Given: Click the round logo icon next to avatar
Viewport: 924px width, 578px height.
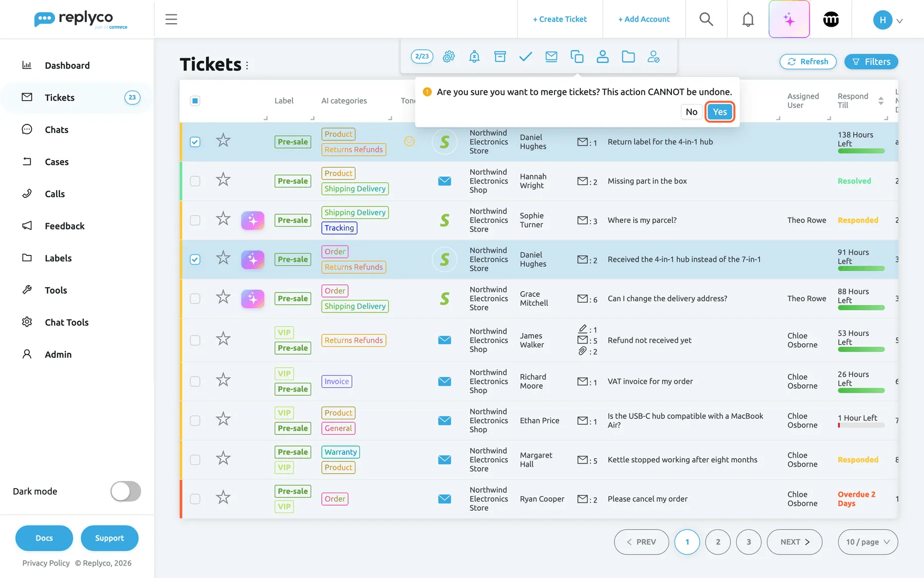Looking at the screenshot, I should pos(831,20).
